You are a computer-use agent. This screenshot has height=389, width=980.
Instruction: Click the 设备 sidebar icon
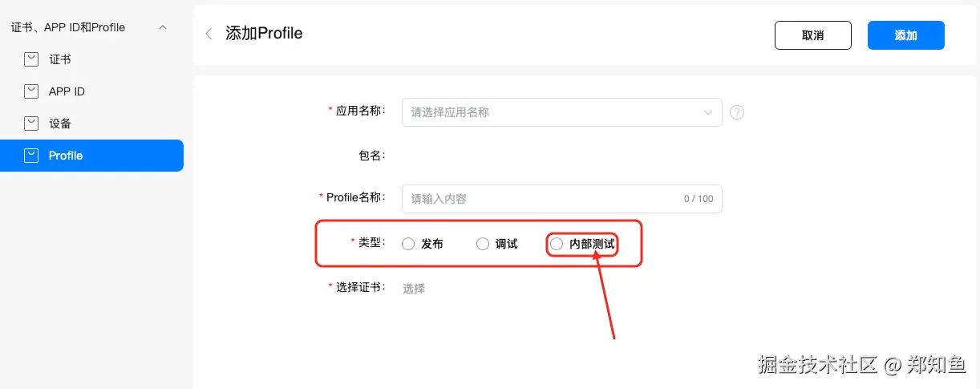tap(31, 124)
